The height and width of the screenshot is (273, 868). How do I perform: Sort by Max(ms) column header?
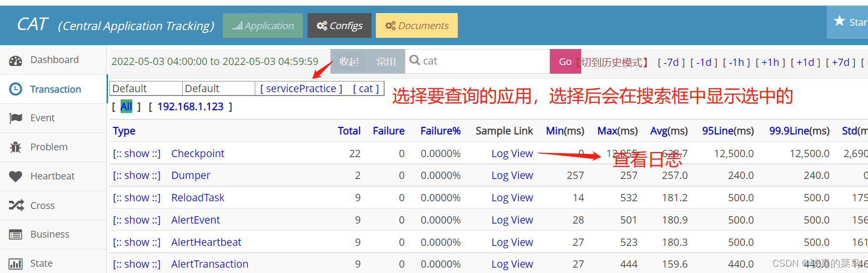(617, 131)
